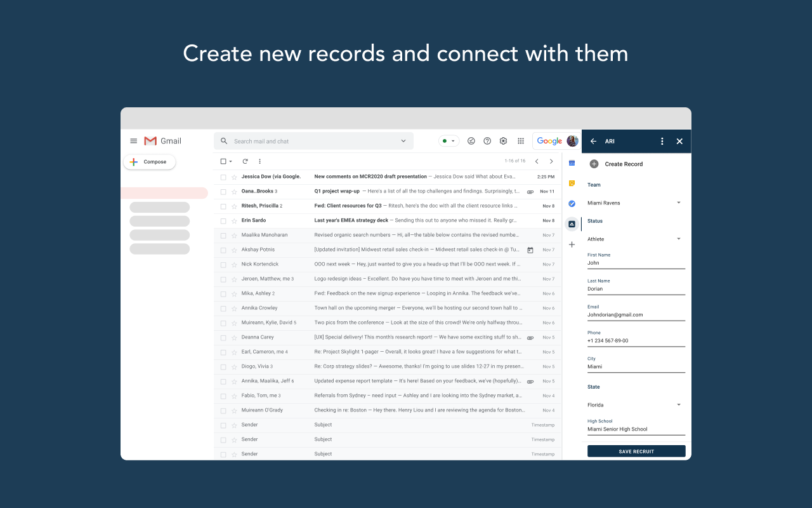
Task: Open the account profile avatar
Action: point(572,141)
